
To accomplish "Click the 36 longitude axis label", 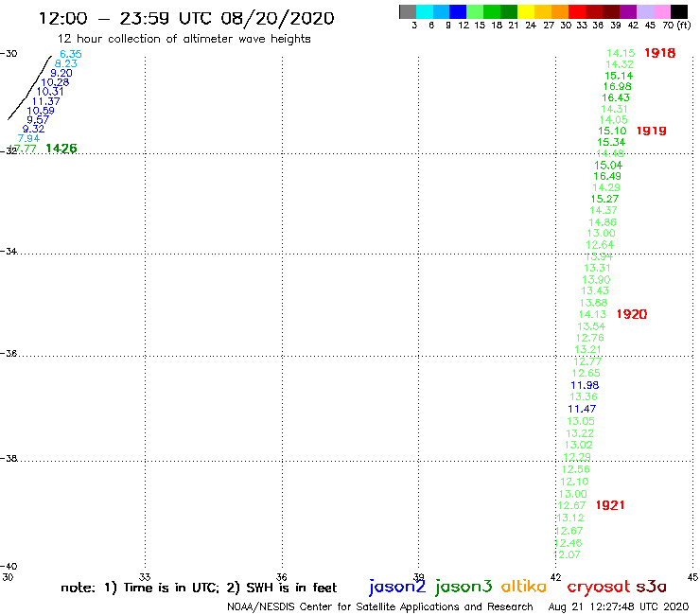I will (281, 577).
